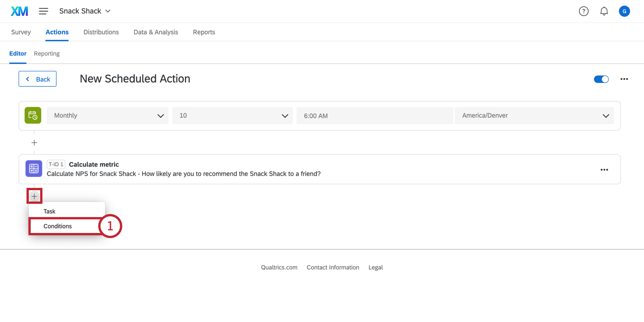Click the New Scheduled Action title
Viewport: 644px width, 322px height.
[135, 79]
